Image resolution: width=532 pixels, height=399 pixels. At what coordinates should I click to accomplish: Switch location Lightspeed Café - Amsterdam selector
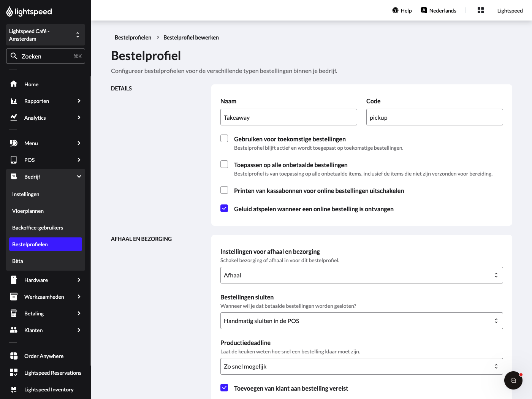[x=46, y=35]
